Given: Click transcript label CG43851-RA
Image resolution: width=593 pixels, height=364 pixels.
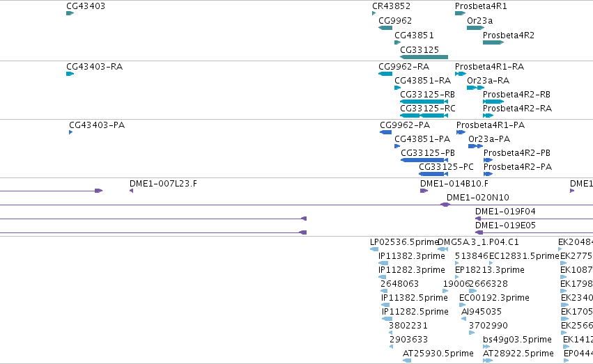Looking at the screenshot, I should 422,81.
